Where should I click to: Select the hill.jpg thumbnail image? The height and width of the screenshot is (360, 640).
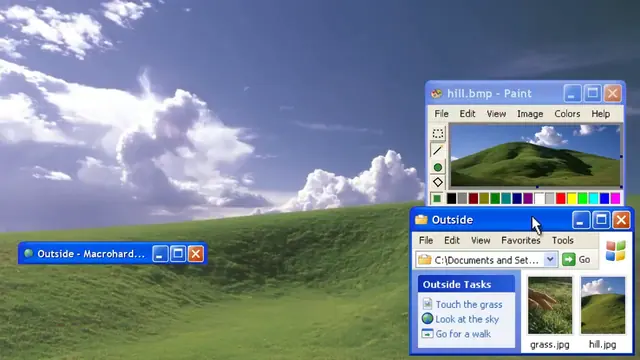[602, 305]
